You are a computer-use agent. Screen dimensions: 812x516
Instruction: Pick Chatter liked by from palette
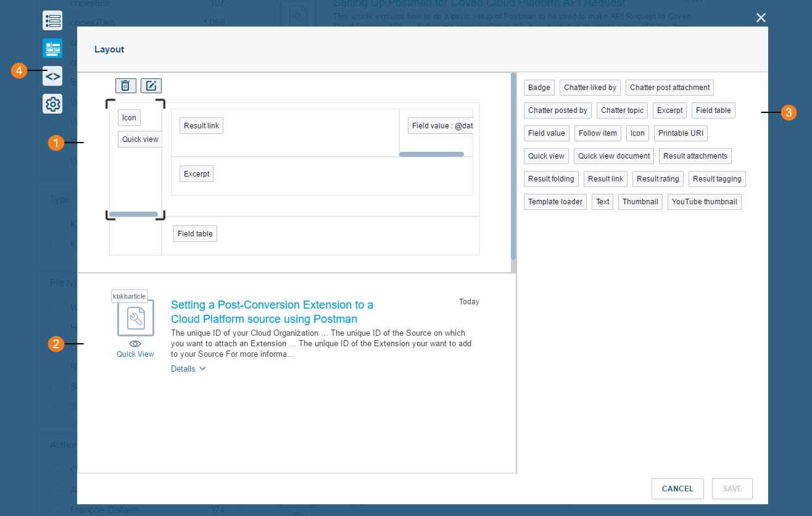590,88
